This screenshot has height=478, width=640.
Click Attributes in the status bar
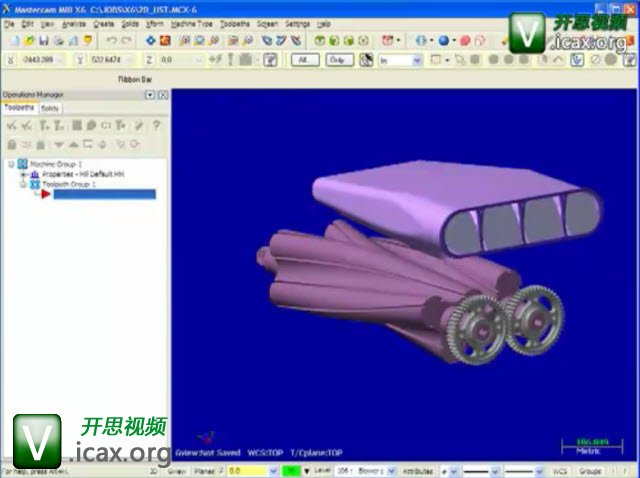coord(418,471)
